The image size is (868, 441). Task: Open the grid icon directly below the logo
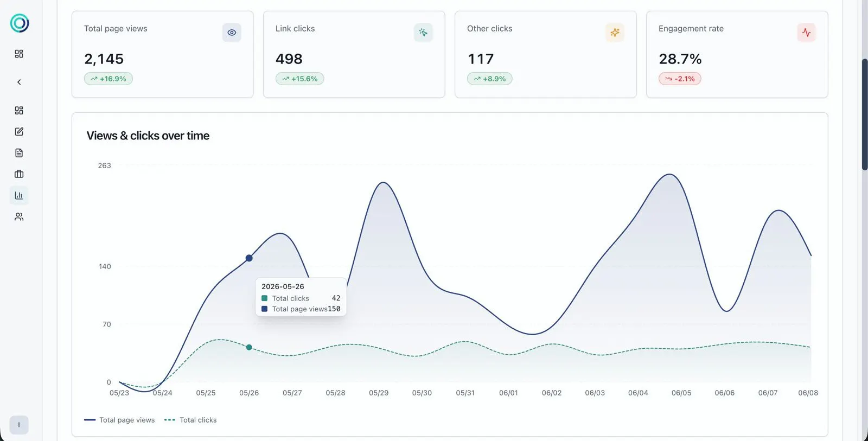pyautogui.click(x=19, y=54)
